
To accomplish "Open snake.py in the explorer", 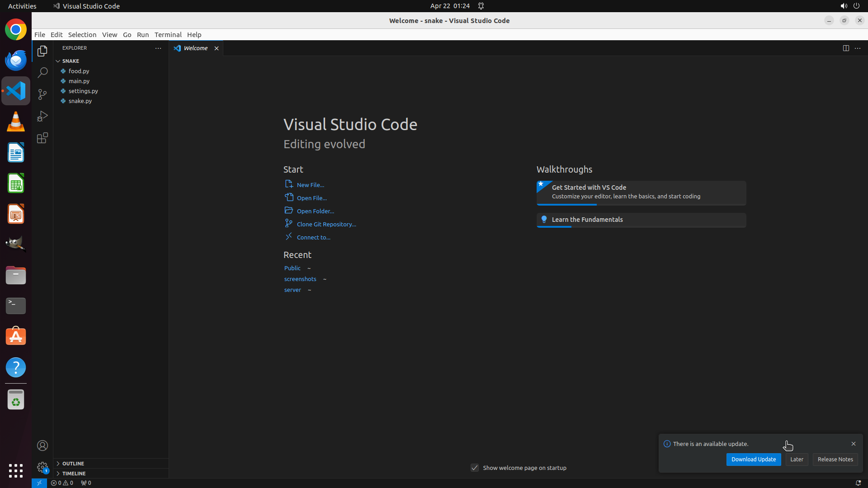I will click(x=80, y=101).
